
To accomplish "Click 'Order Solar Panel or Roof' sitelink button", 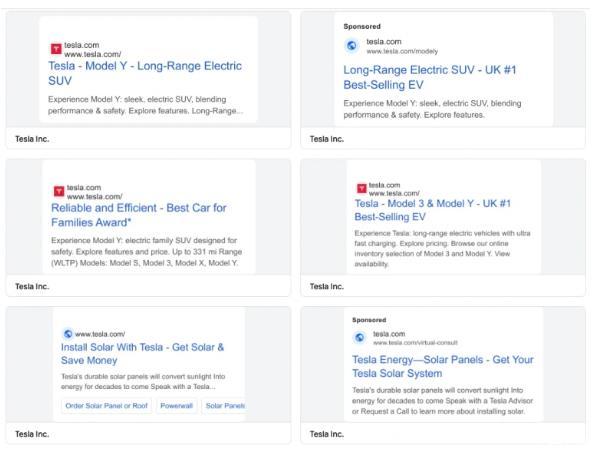I will pyautogui.click(x=106, y=406).
